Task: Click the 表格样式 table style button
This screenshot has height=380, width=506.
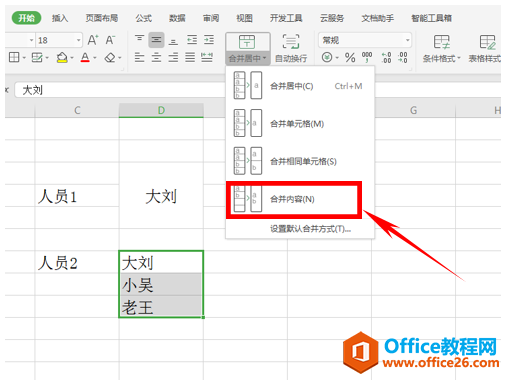Action: (485, 49)
